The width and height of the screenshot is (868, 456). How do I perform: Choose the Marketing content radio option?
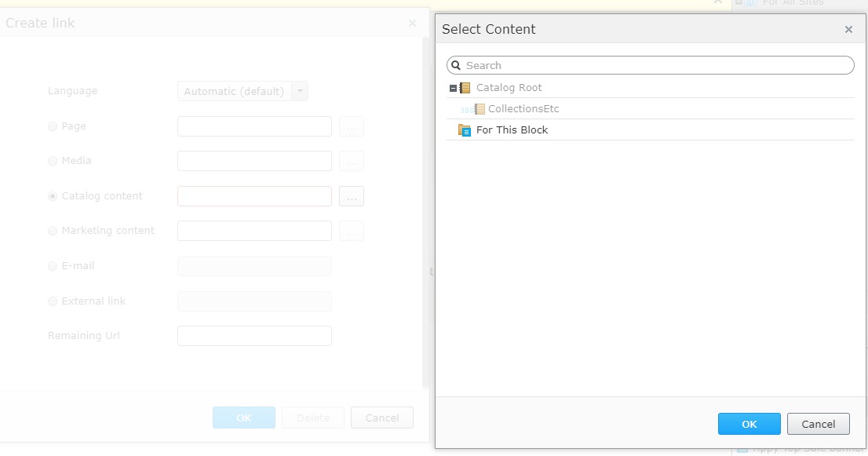(x=53, y=231)
